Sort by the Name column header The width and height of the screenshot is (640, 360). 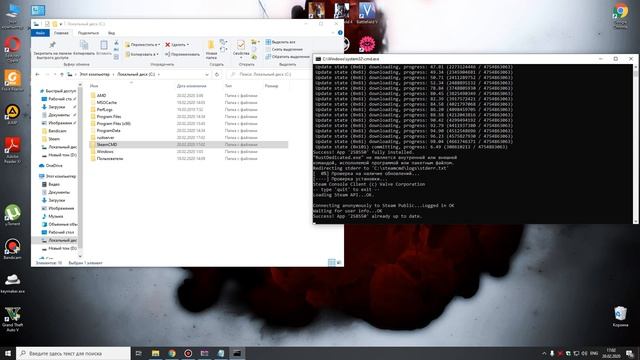pyautogui.click(x=94, y=86)
